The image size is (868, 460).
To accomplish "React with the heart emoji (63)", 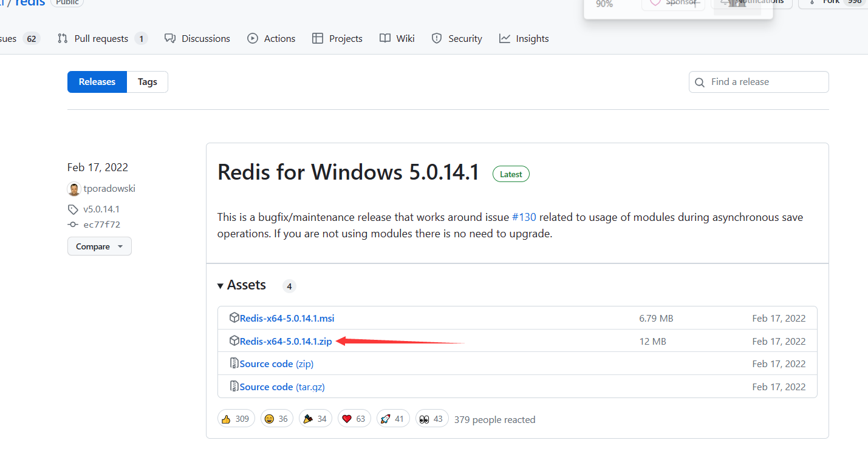I will point(354,419).
